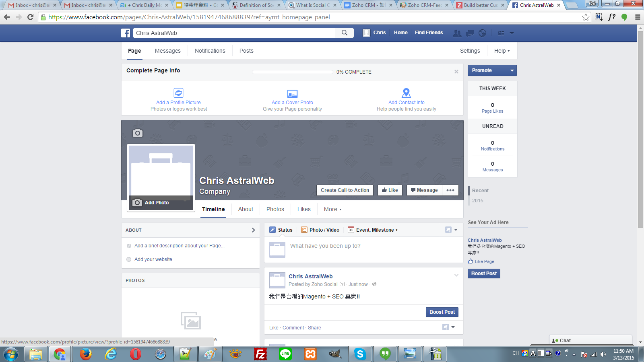
Task: Open the Photos tab
Action: click(275, 209)
